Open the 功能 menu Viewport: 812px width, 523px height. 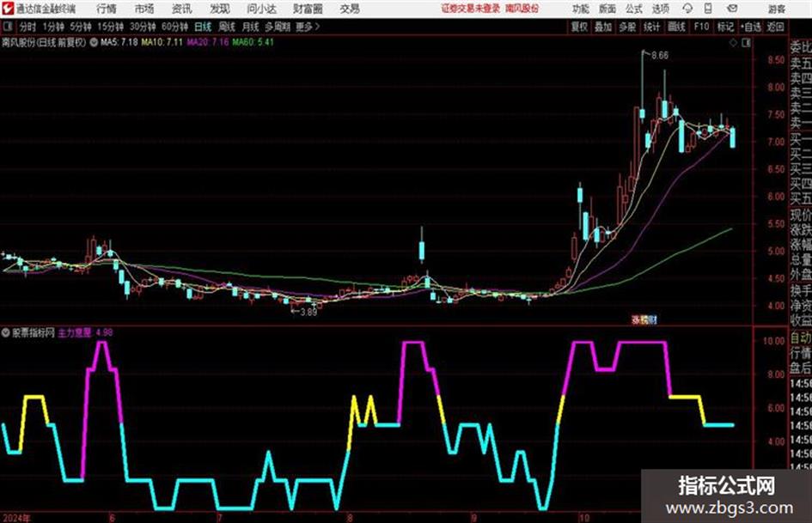pos(580,9)
